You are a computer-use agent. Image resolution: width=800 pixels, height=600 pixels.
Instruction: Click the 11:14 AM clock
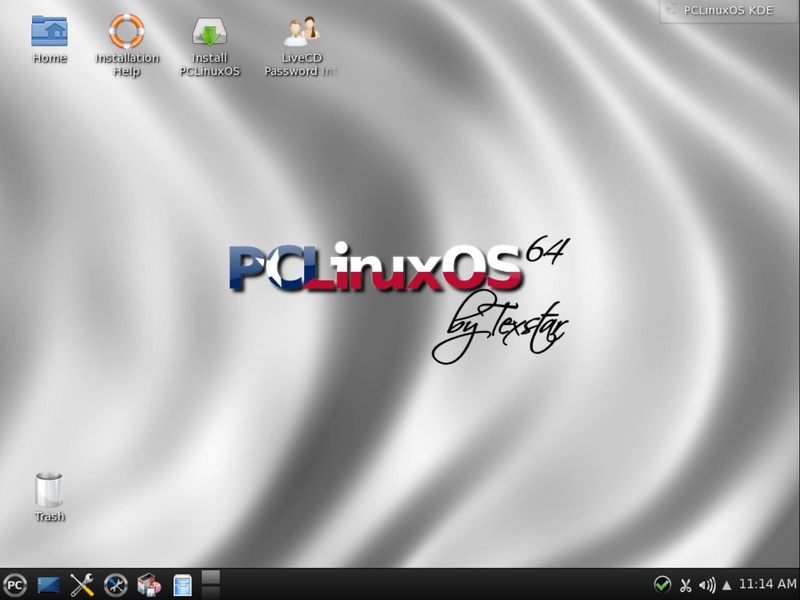click(x=767, y=584)
